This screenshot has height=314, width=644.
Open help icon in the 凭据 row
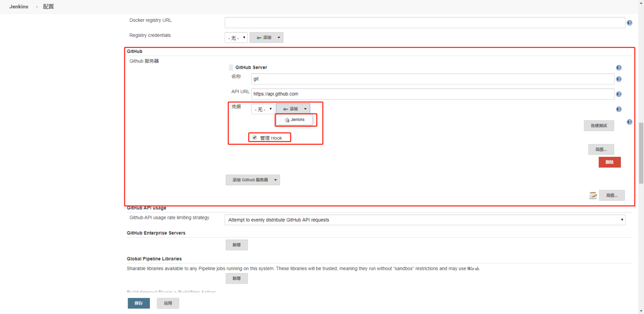click(x=619, y=110)
